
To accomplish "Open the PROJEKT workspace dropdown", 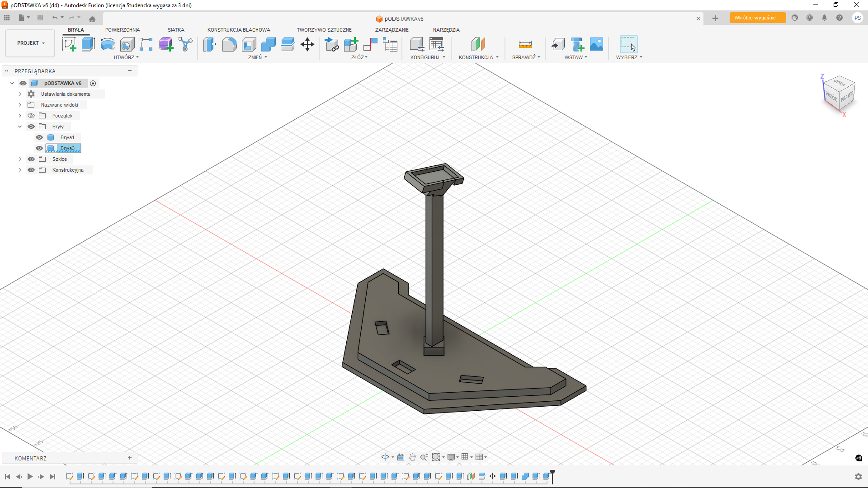I will 30,43.
